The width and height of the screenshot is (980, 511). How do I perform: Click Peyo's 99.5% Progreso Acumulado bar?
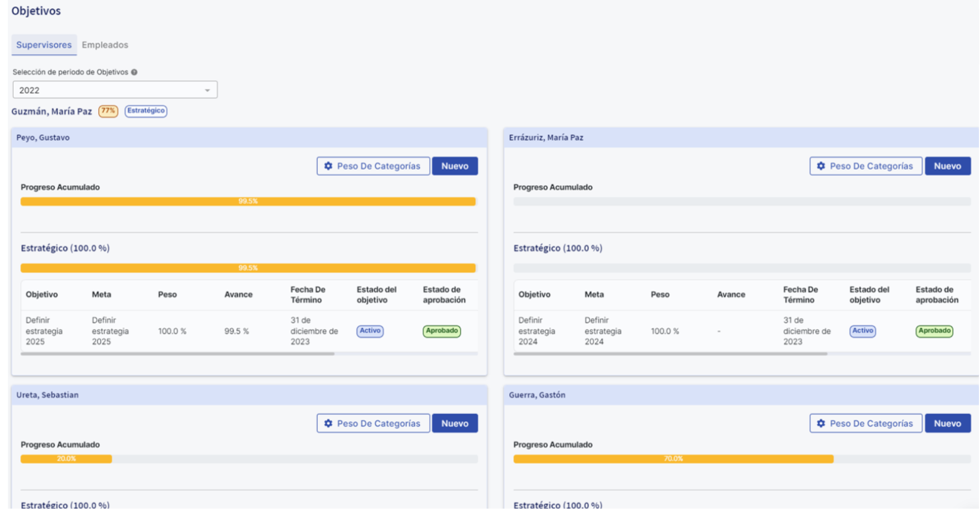[248, 202]
